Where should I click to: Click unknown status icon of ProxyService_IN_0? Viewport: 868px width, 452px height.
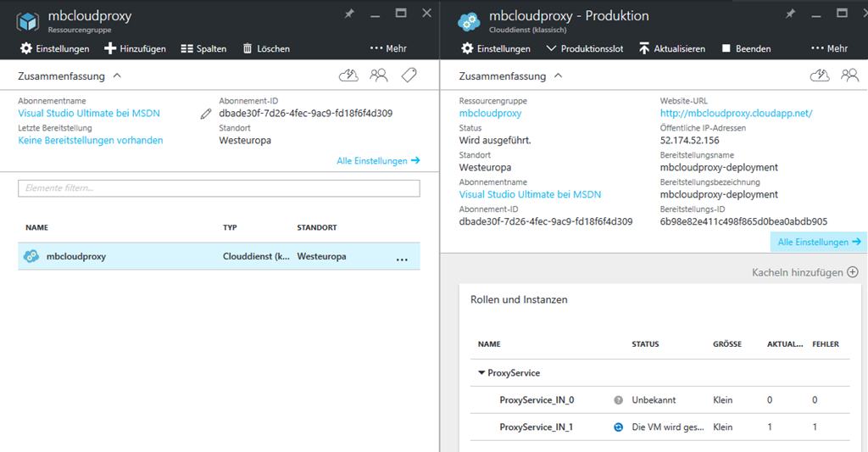point(618,400)
